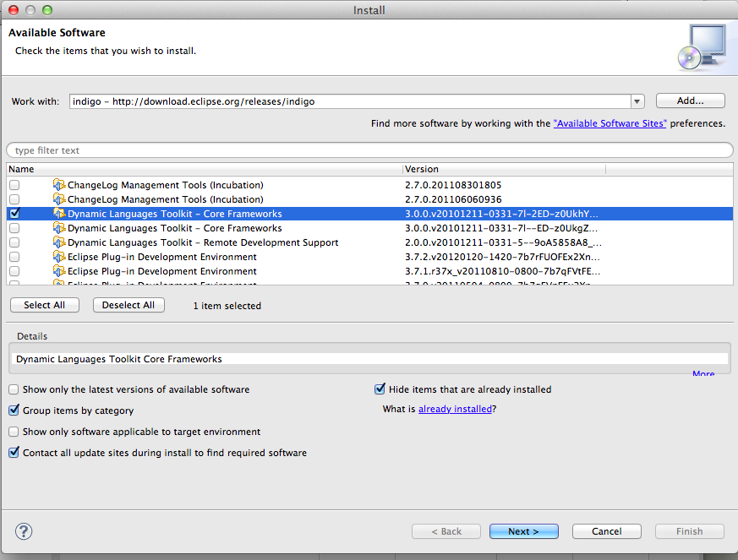738x560 pixels.
Task: Click the install wizard computer-and-disc image
Action: [x=702, y=47]
